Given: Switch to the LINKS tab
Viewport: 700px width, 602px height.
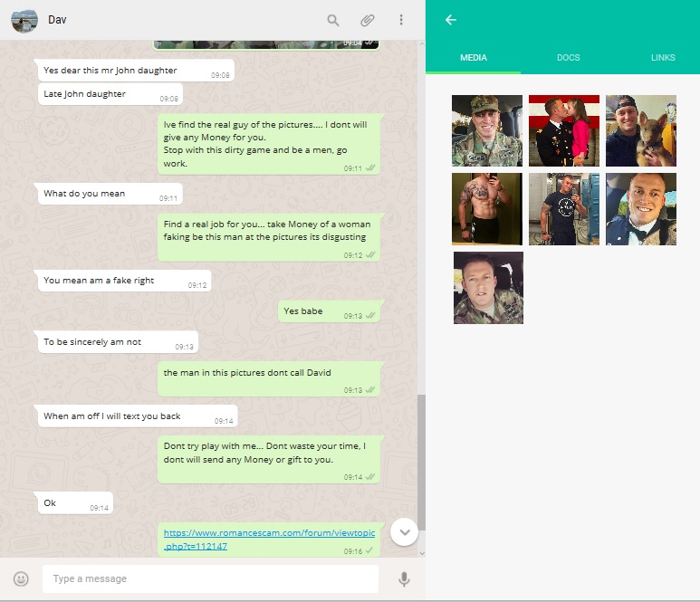Looking at the screenshot, I should (663, 58).
